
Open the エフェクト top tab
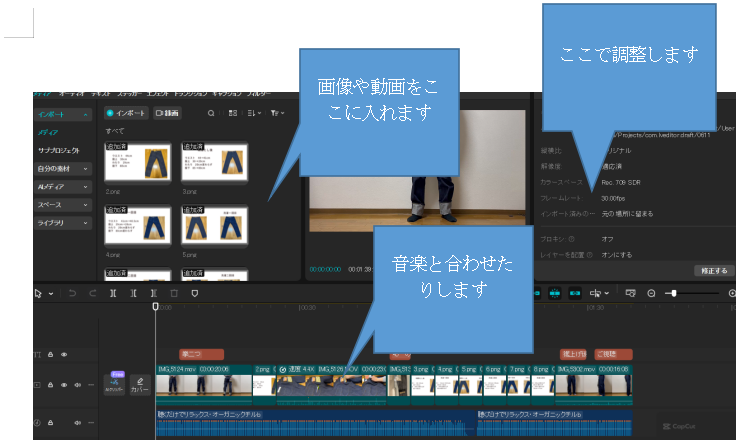pos(157,94)
